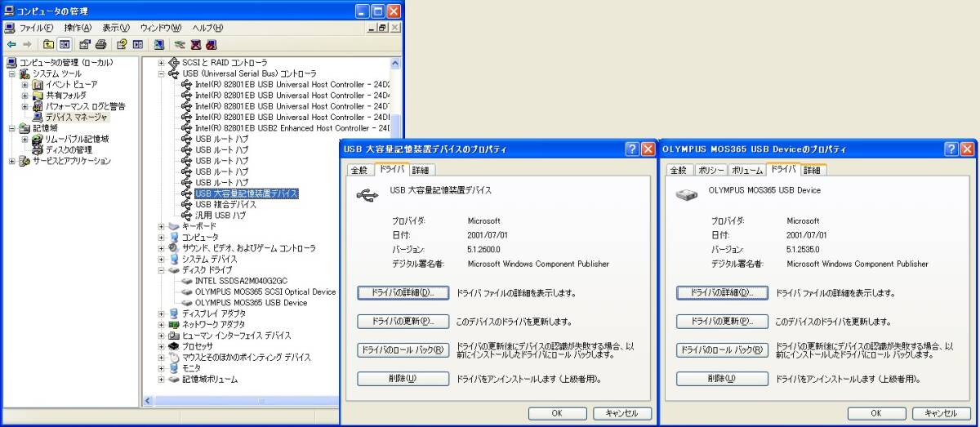Open the 操作(A) menu
The image size is (980, 427).
(x=78, y=28)
